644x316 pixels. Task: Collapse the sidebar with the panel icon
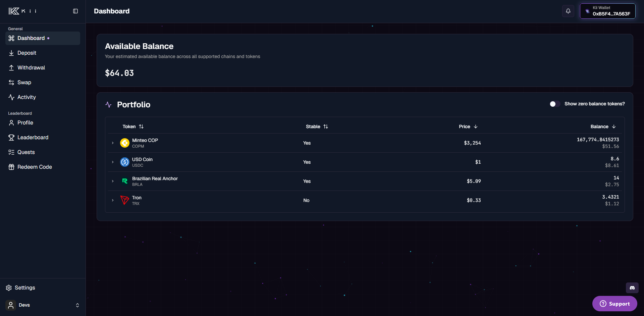tap(75, 11)
